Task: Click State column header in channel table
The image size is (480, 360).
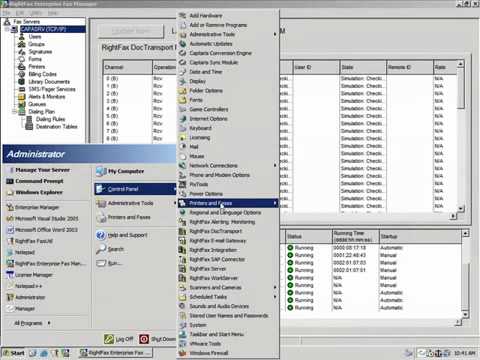Action: coord(363,67)
